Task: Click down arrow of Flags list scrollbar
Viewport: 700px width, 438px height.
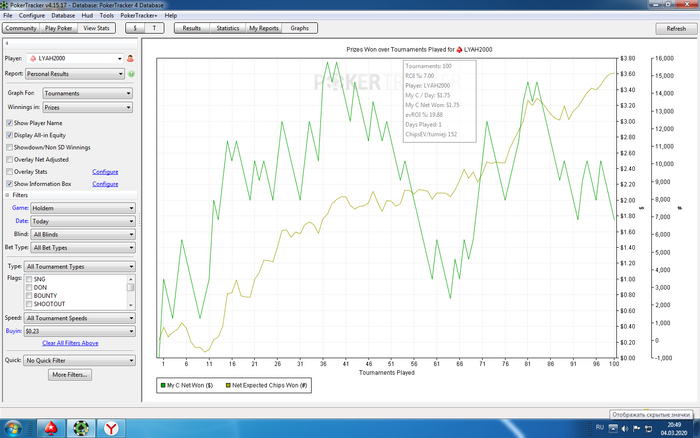Action: point(130,305)
